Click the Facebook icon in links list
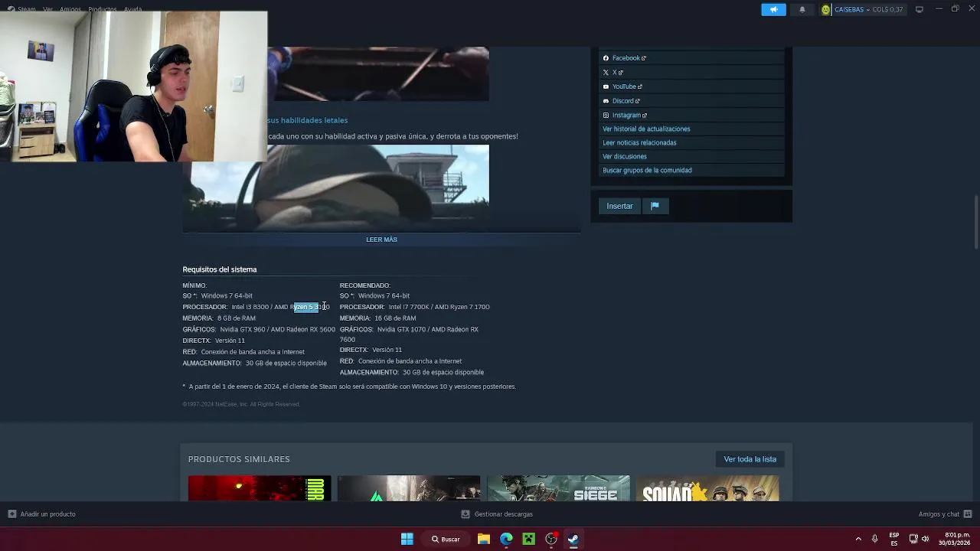 (606, 58)
